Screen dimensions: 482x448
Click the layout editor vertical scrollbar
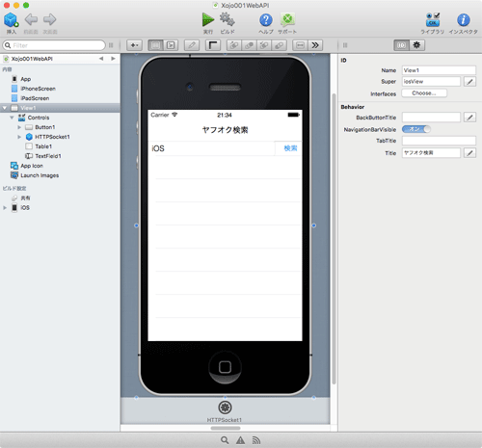(334, 239)
